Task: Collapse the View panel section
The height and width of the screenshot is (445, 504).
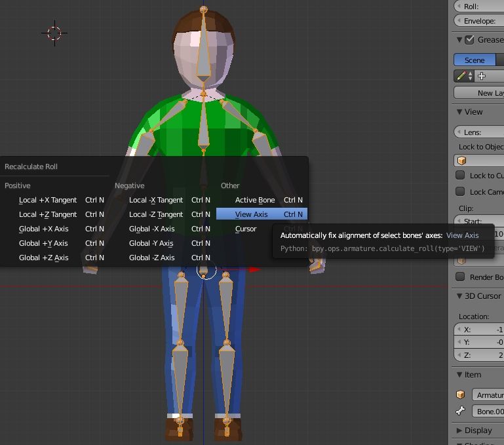Action: pyautogui.click(x=459, y=112)
